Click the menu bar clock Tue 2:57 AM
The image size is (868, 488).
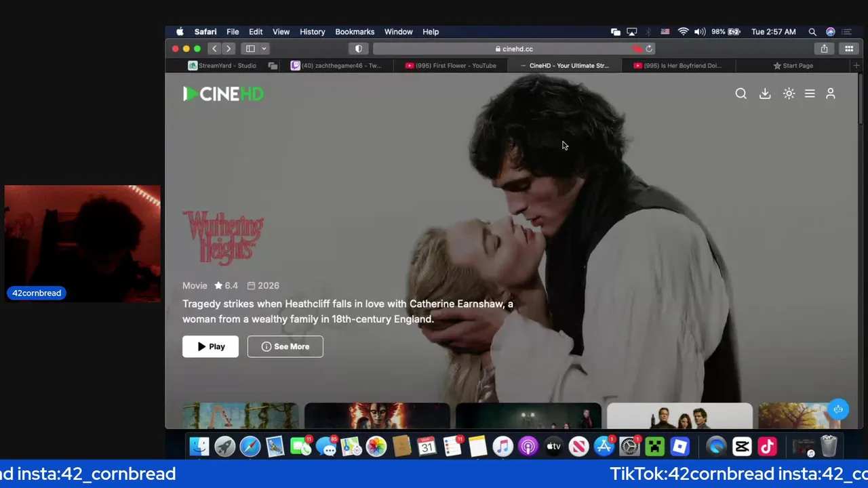[x=774, y=32]
